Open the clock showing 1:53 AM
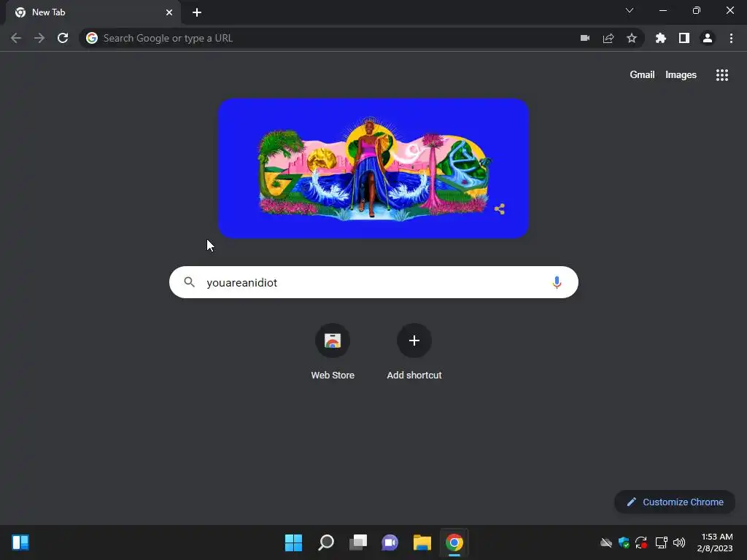 click(715, 542)
